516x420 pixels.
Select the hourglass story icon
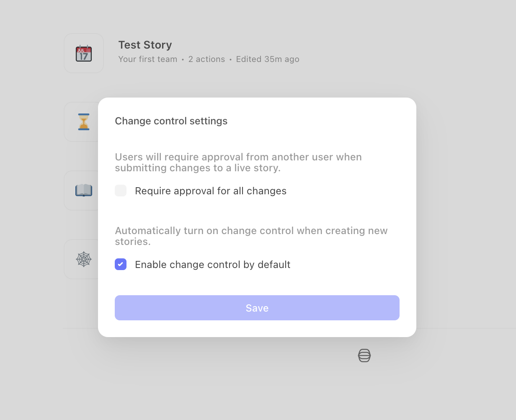point(84,122)
